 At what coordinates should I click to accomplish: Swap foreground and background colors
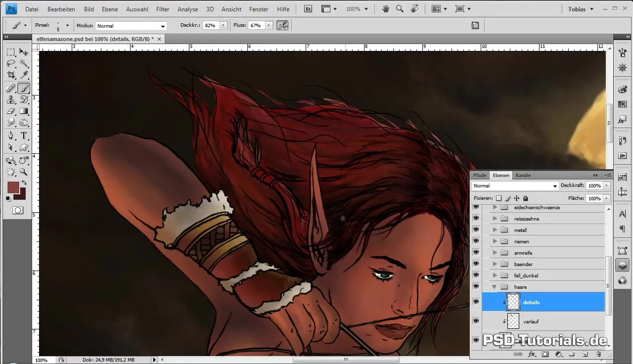pyautogui.click(x=24, y=183)
